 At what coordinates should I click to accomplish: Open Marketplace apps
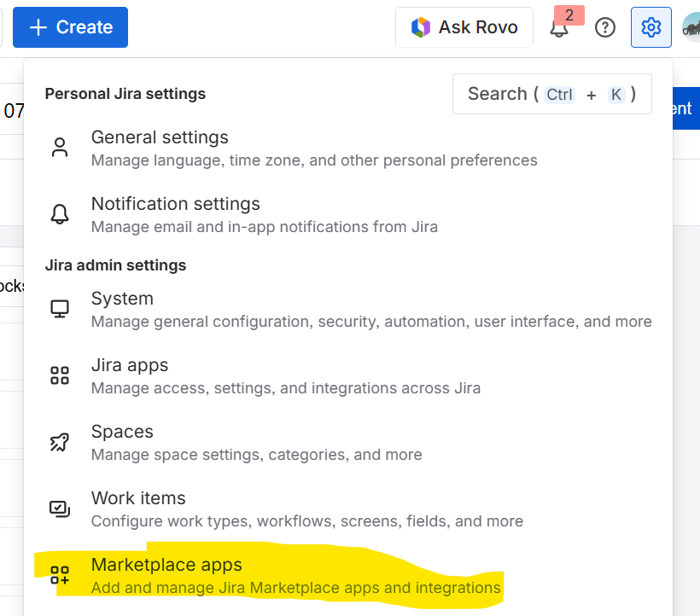tap(348, 575)
